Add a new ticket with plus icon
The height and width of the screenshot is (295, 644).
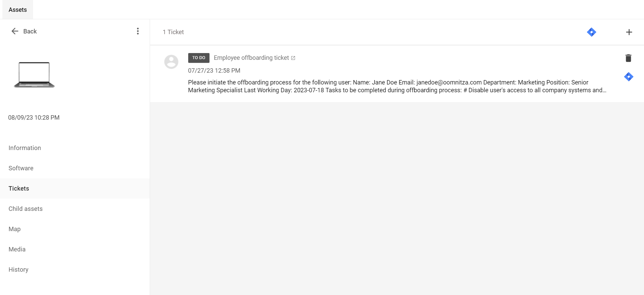coord(629,32)
